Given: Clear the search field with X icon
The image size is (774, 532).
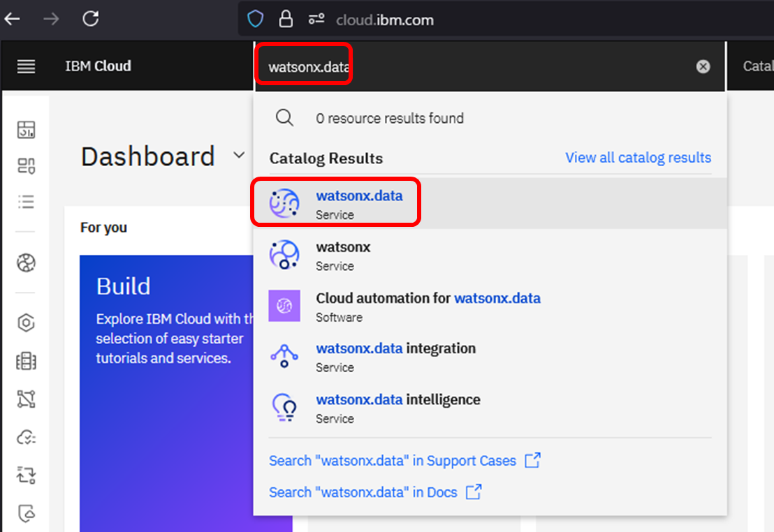Looking at the screenshot, I should tap(703, 66).
